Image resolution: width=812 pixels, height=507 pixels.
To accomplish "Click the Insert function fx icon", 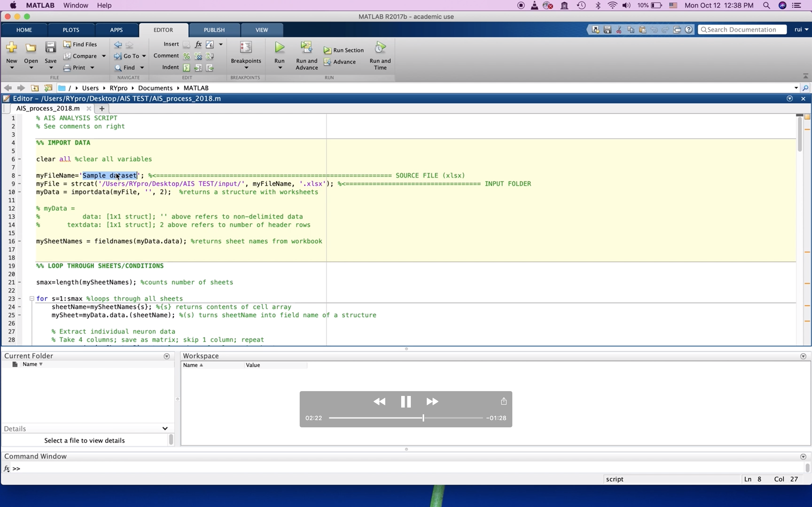I will click(x=198, y=44).
